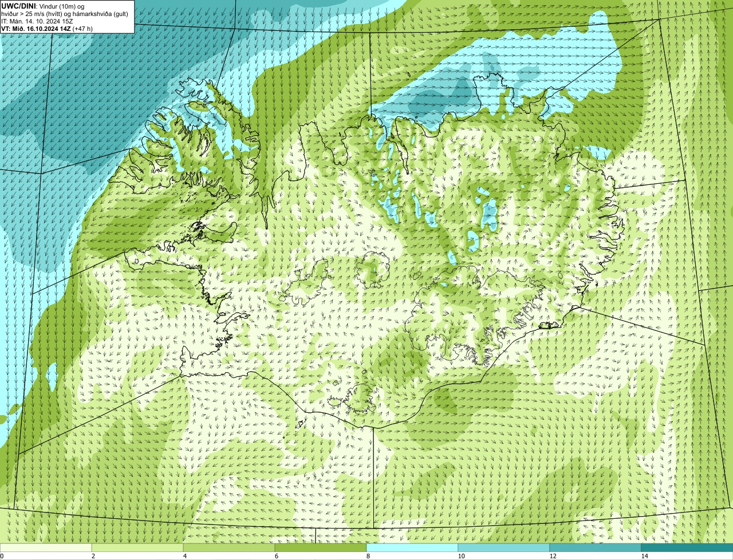733x560 pixels.
Task: Click the "4" label on the color scale
Action: point(184,556)
